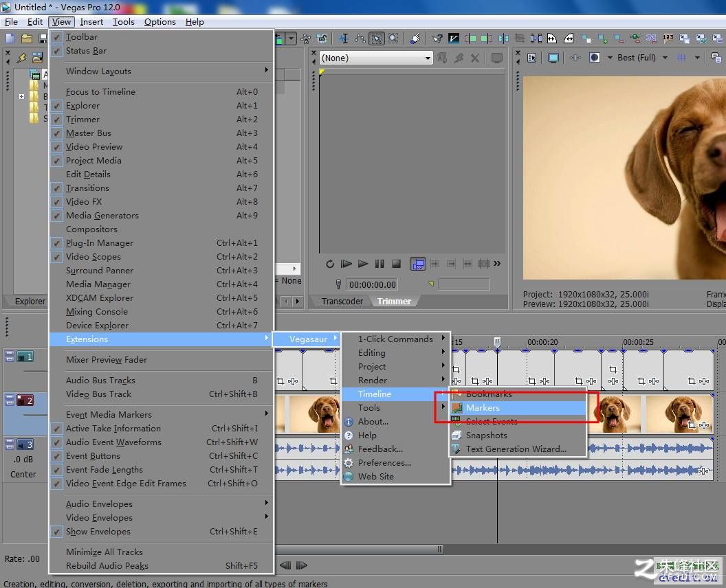Open Vegasaur Web Site globe entry
Image resolution: width=726 pixels, height=588 pixels.
click(x=396, y=477)
